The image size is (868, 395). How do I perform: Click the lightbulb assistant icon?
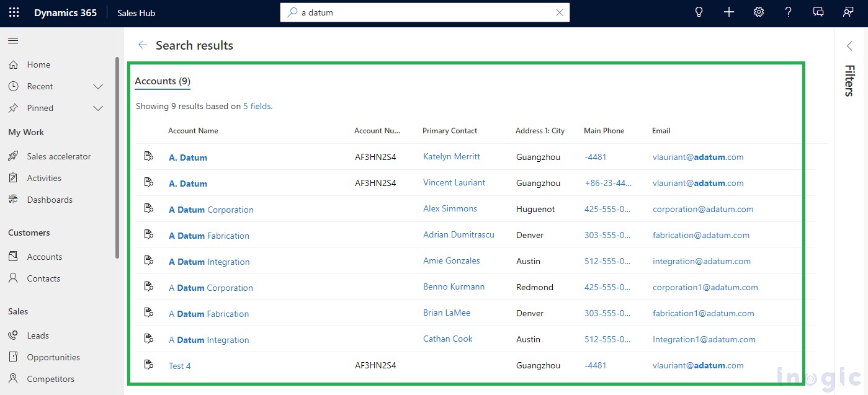[x=699, y=12]
